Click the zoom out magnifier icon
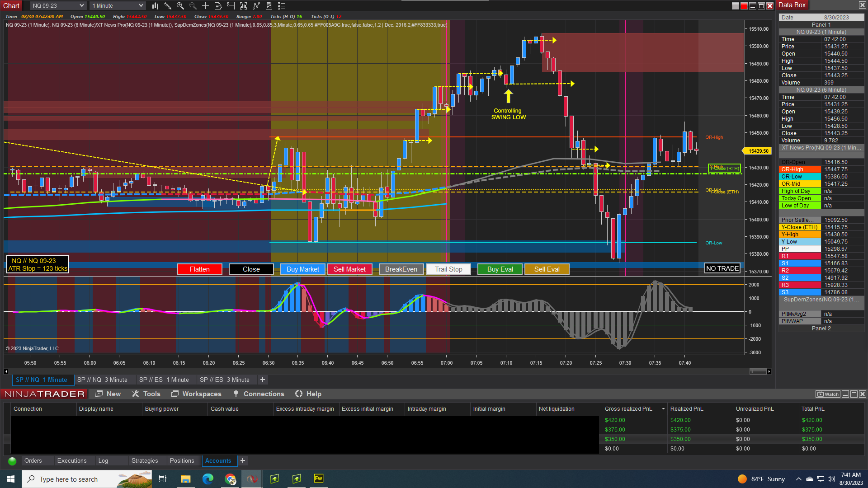The image size is (868, 488). pyautogui.click(x=193, y=6)
